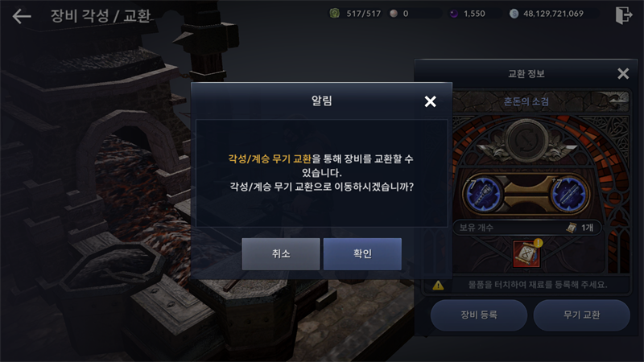Open the 장비 등록 button
644x362 pixels.
coord(479,315)
